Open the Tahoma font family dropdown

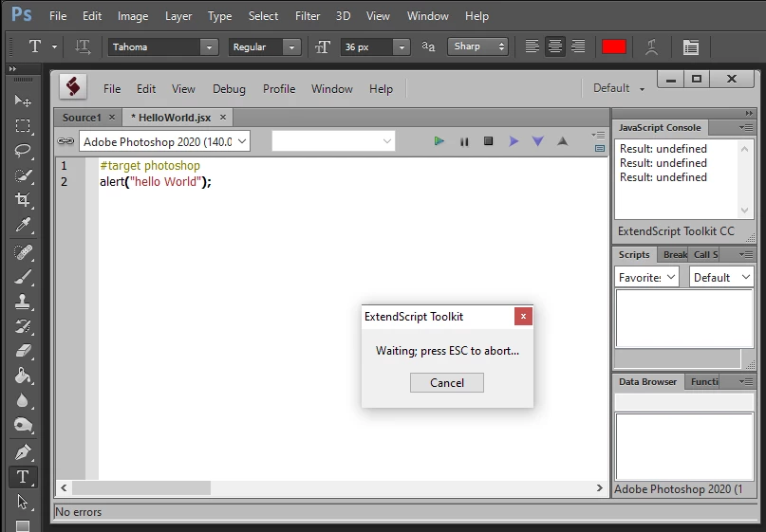coord(209,47)
